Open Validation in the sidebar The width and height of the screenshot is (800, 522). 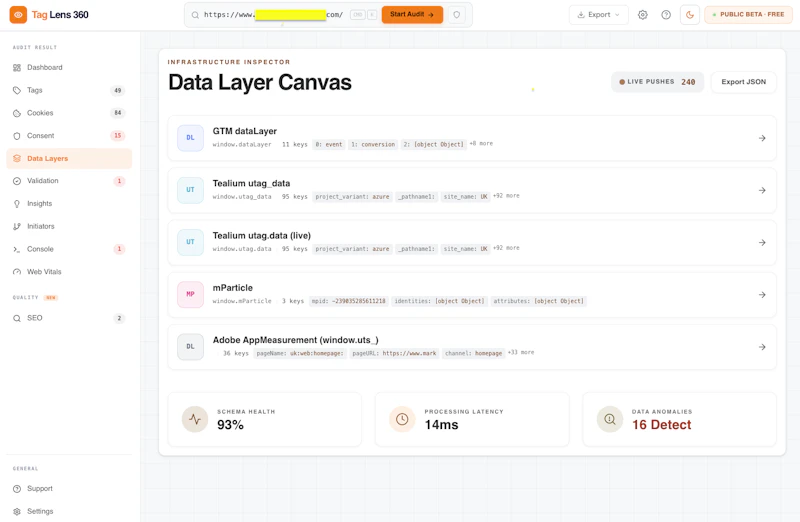69,181
